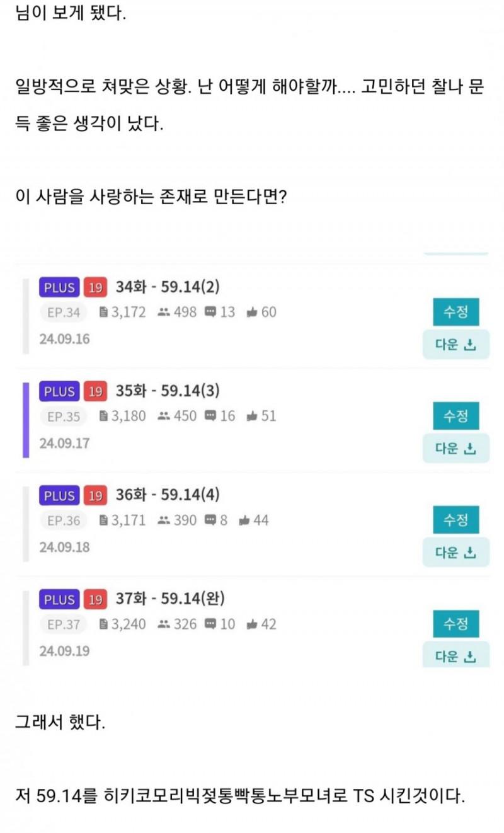504x833 pixels.
Task: Click the character-count document icon on episode 37
Action: [104, 624]
